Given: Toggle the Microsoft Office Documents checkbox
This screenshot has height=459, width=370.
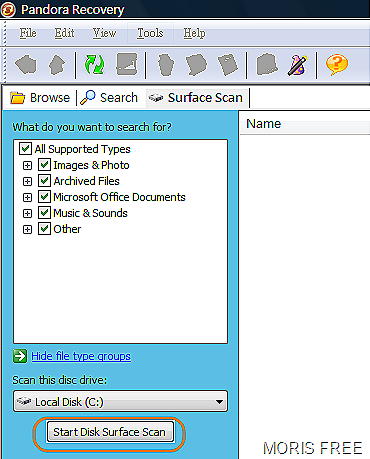Looking at the screenshot, I should point(44,197).
